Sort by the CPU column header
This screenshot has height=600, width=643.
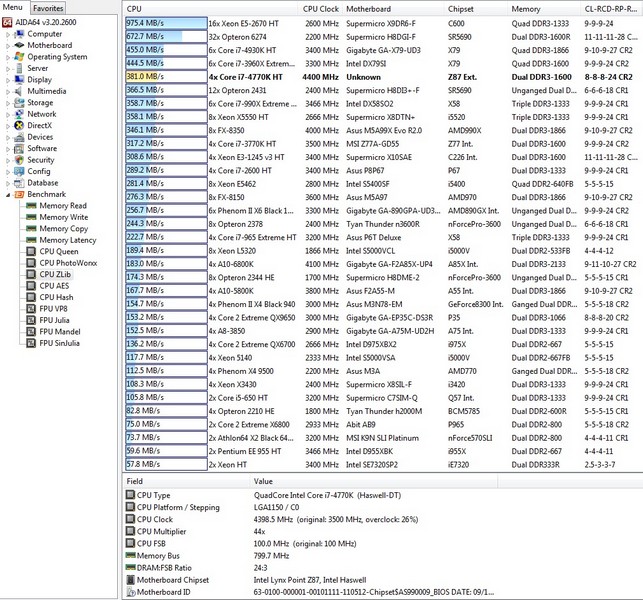click(x=210, y=9)
